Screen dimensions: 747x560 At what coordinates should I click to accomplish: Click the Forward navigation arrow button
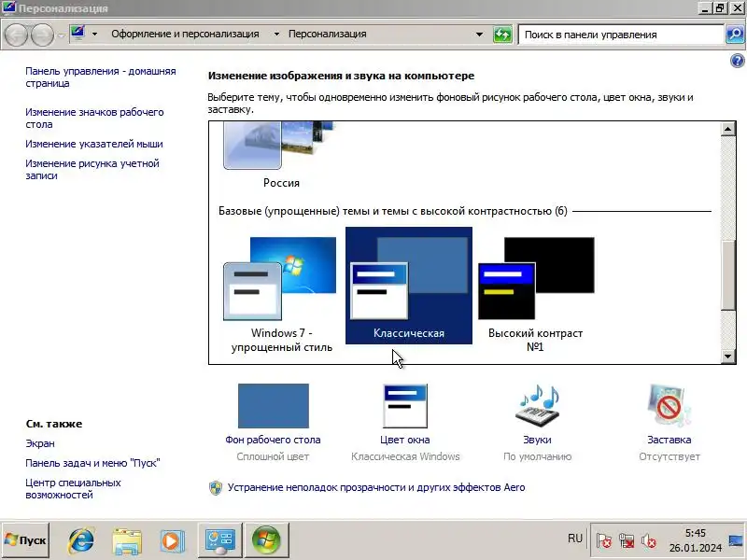click(42, 35)
